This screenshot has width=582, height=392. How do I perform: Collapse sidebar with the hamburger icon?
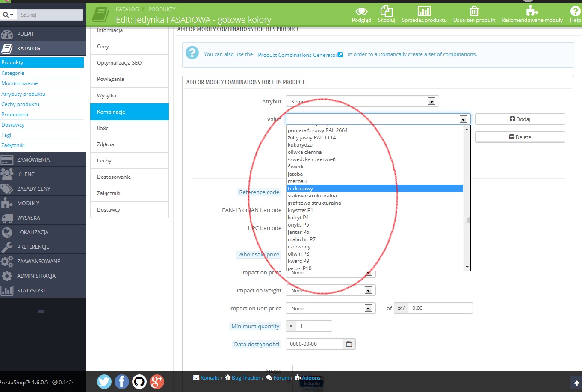tap(41, 311)
